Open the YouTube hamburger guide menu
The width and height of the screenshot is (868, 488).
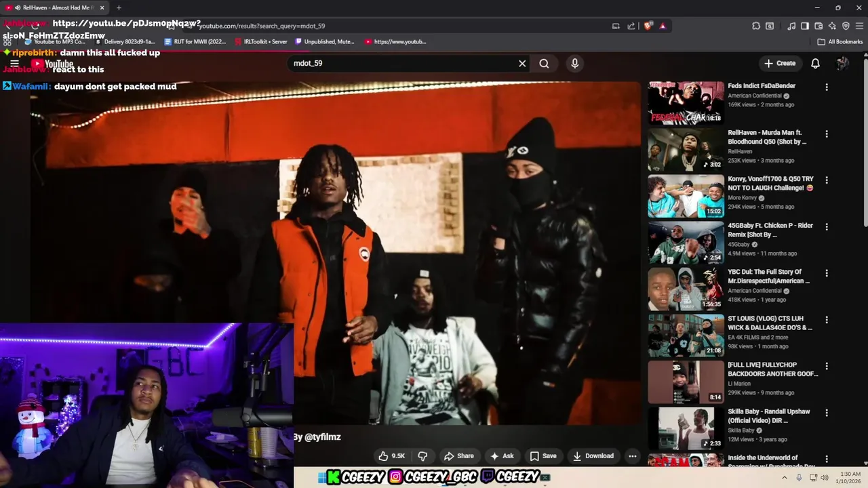point(14,64)
